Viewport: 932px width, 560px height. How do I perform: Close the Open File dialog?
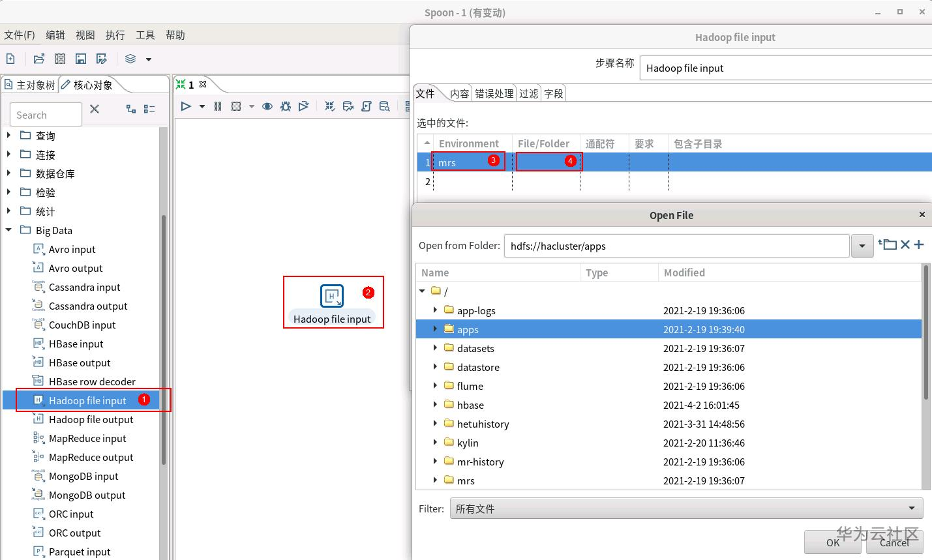(922, 214)
